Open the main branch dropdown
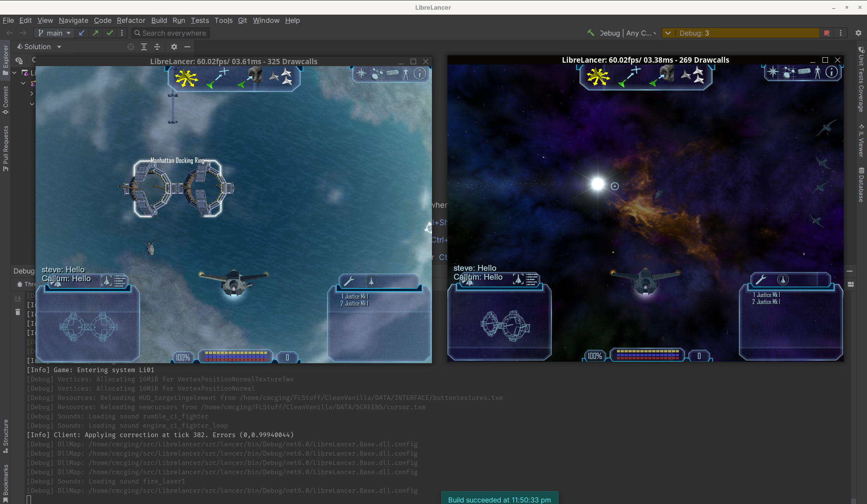Screen dimensions: 867x504 click(55, 33)
